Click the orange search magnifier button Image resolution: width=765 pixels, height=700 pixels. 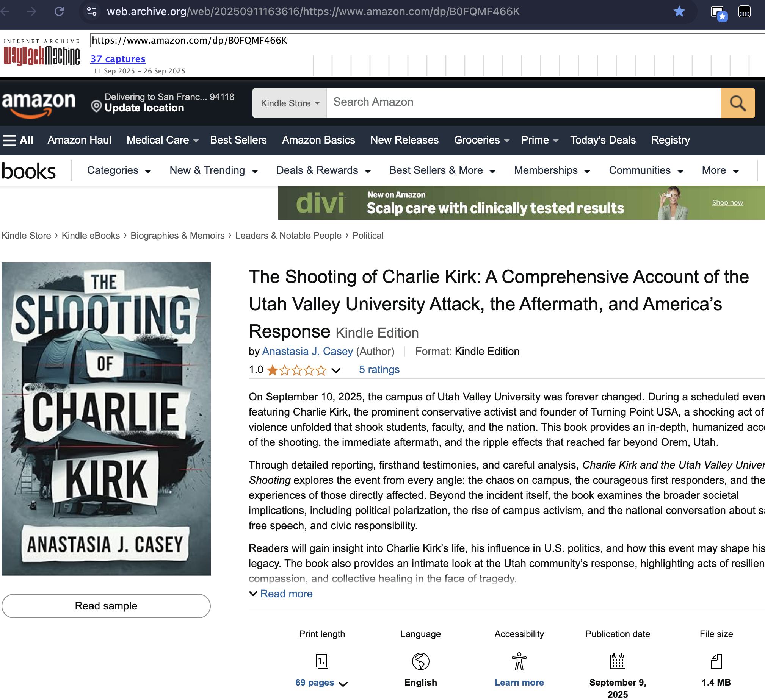click(x=737, y=103)
